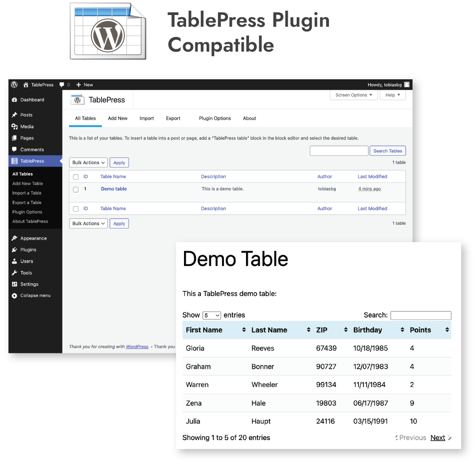
Task: Focus the demo table Search field
Action: pos(421,315)
